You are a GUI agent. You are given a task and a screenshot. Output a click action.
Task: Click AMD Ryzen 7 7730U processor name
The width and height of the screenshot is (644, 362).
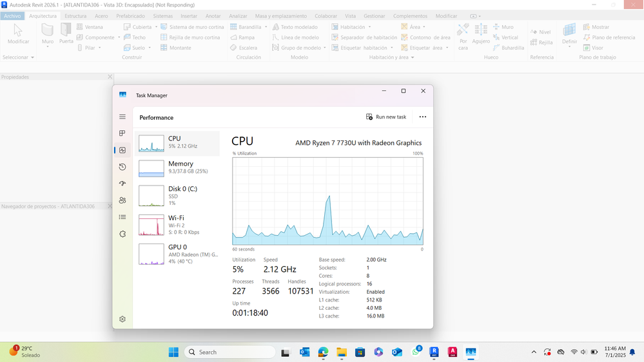pyautogui.click(x=358, y=143)
